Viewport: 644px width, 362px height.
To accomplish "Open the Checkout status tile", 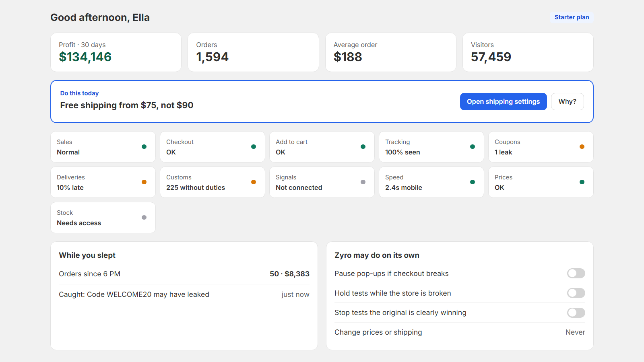I will (x=213, y=147).
